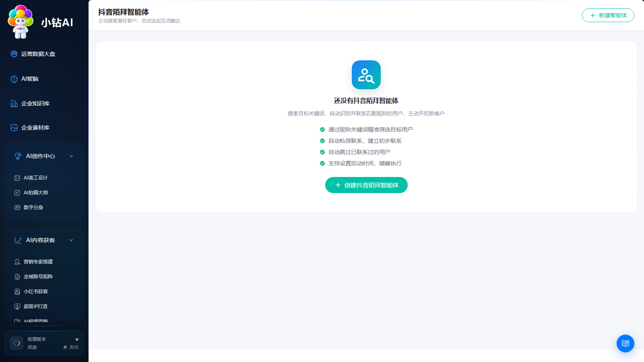Click the blue person-search agent icon

[366, 75]
